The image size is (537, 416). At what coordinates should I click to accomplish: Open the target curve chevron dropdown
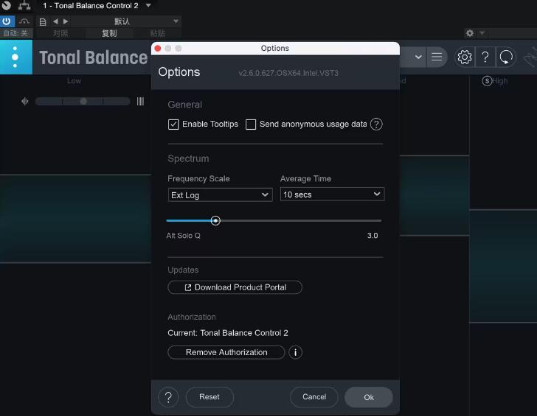point(418,57)
